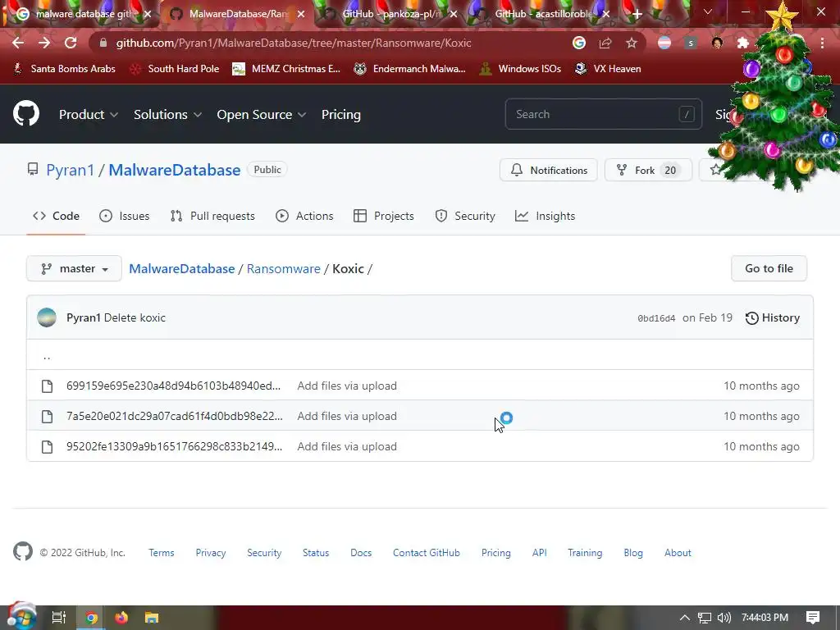Image resolution: width=840 pixels, height=630 pixels.
Task: Switch to the Code tab
Action: point(56,216)
